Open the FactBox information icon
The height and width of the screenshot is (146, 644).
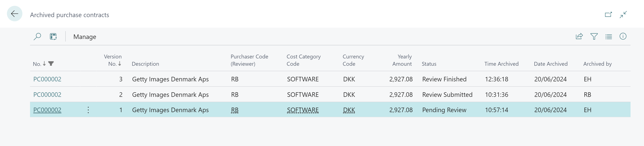pyautogui.click(x=623, y=36)
